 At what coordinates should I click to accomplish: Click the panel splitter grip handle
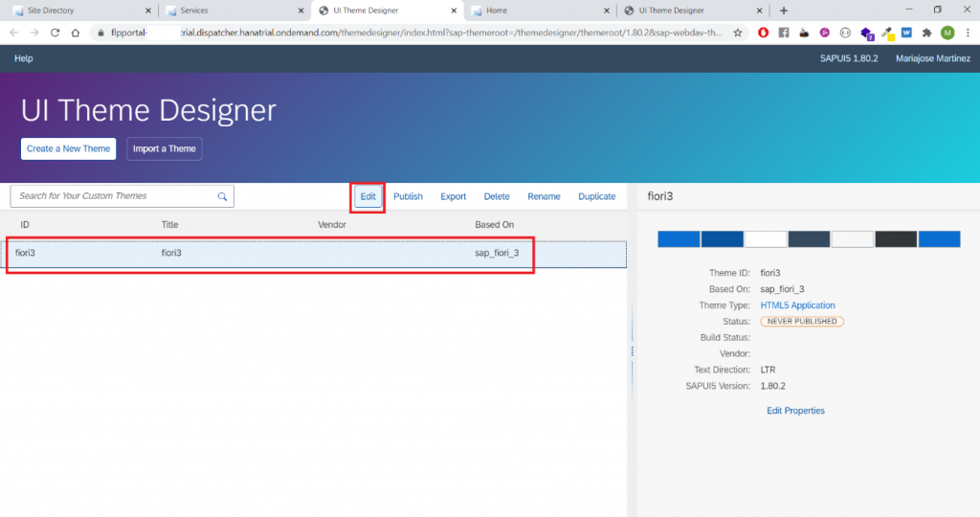click(632, 351)
